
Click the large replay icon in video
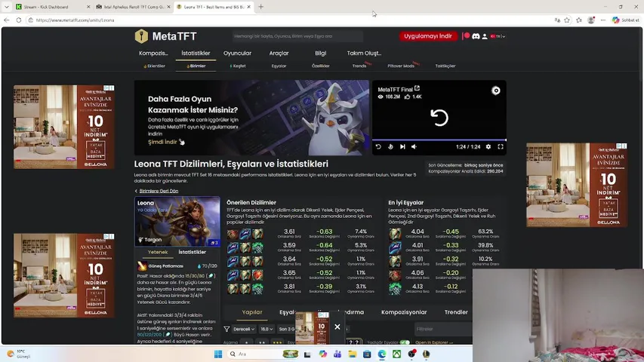pos(439,118)
